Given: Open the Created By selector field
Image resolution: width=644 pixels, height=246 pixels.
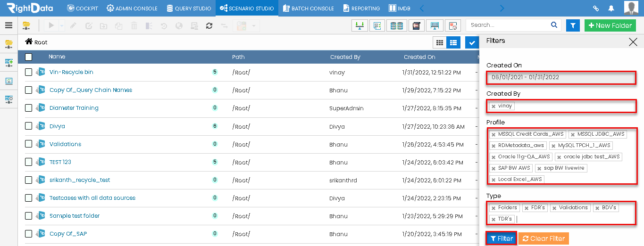Looking at the screenshot, I should pos(561,106).
